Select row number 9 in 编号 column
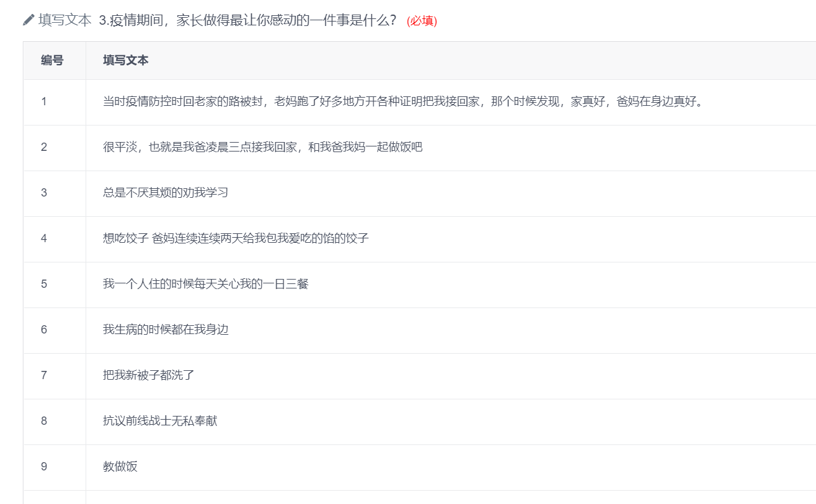 (x=44, y=467)
